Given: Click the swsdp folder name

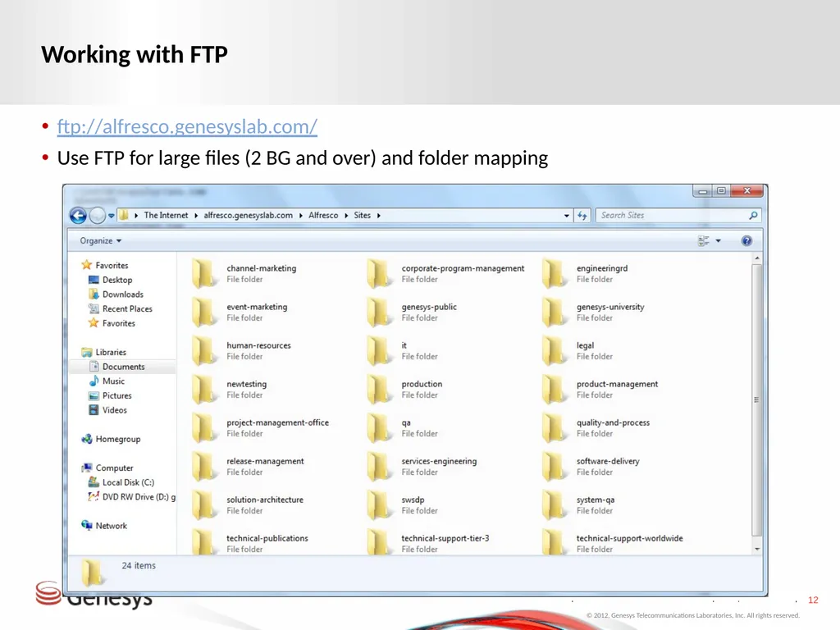Looking at the screenshot, I should 413,500.
